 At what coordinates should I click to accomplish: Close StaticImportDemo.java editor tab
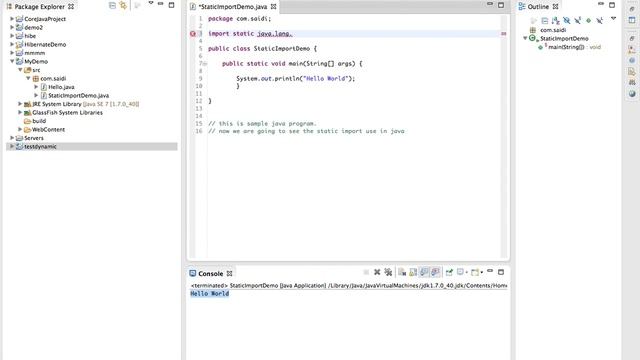tap(273, 7)
